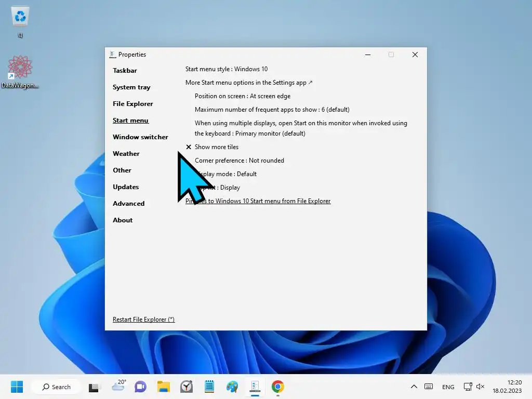Click the taskbar Search box
532x399 pixels.
click(56, 387)
